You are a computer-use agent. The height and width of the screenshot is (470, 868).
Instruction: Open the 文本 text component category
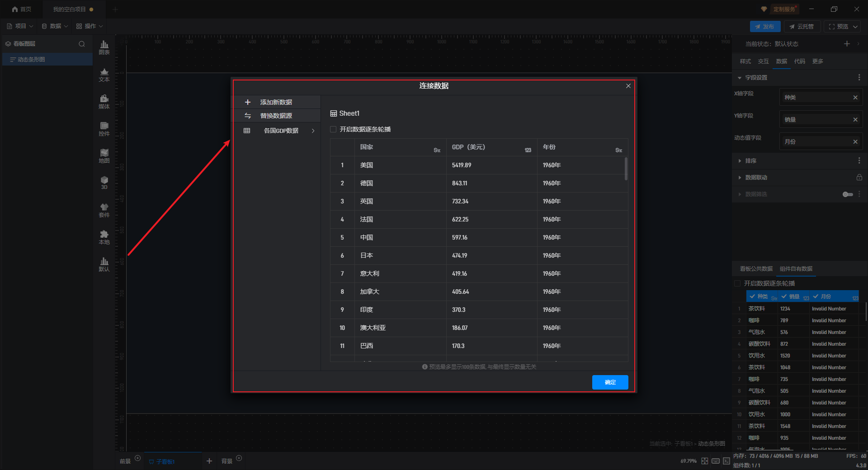(x=104, y=75)
